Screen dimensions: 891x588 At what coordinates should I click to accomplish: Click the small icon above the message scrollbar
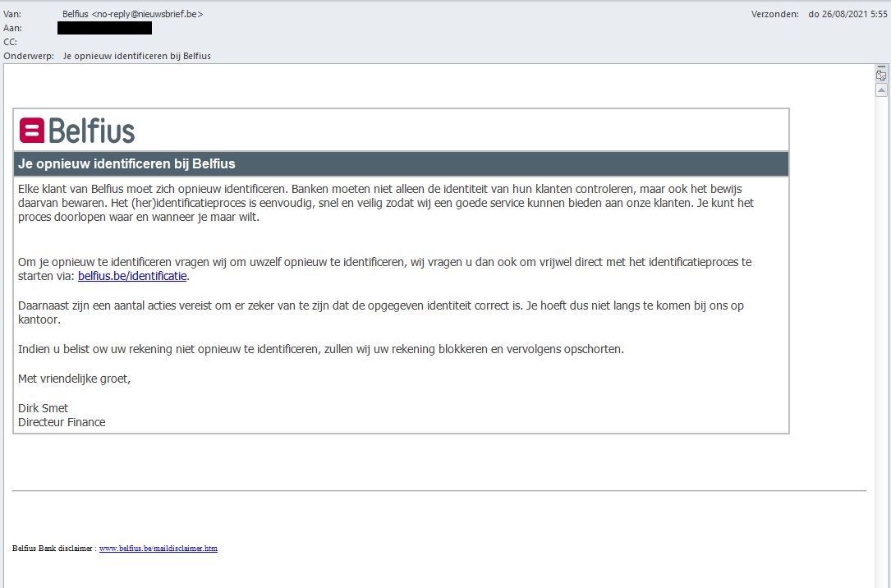click(880, 74)
